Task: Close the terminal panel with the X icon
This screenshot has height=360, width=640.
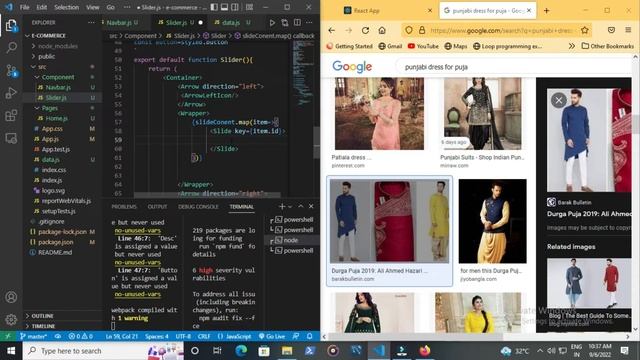Action: coord(311,207)
